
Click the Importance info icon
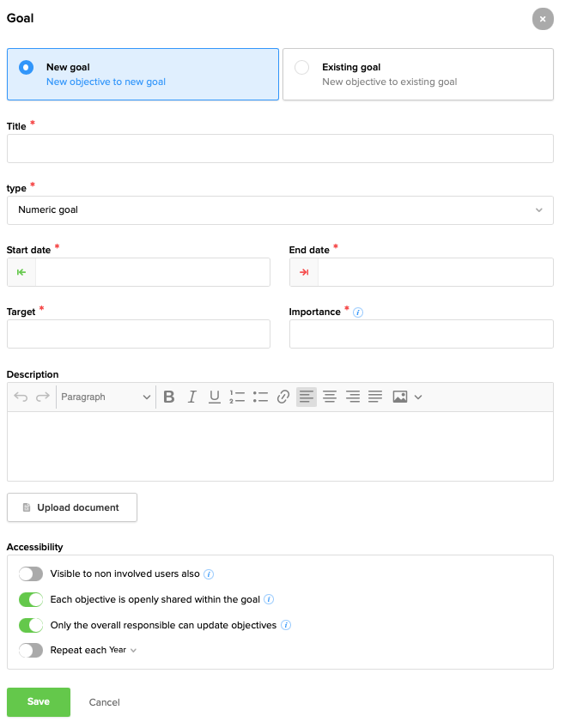358,312
